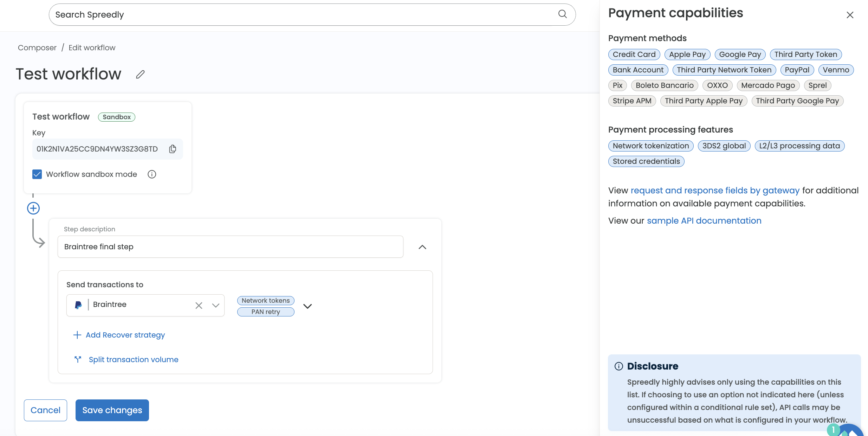Go to Composer breadcrumb

coord(37,47)
